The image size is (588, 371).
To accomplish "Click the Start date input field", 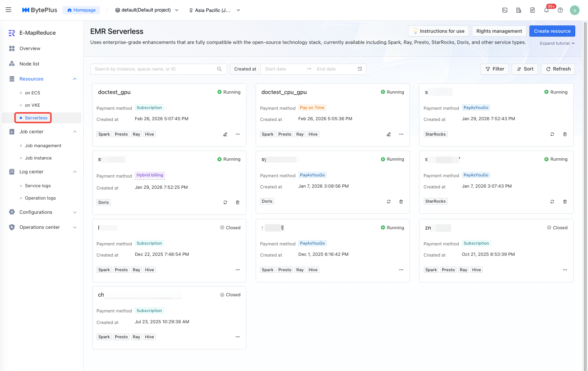I will (283, 69).
